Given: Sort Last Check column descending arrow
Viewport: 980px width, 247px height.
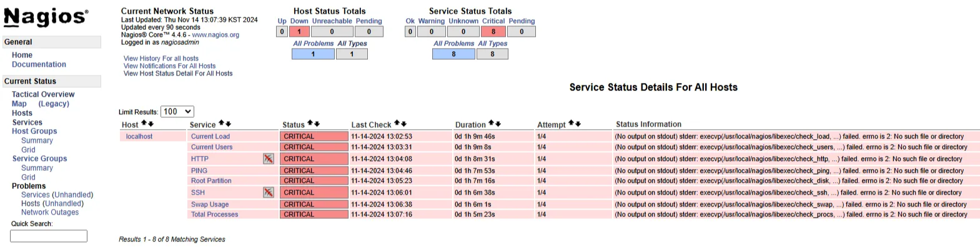Looking at the screenshot, I should click(x=403, y=123).
